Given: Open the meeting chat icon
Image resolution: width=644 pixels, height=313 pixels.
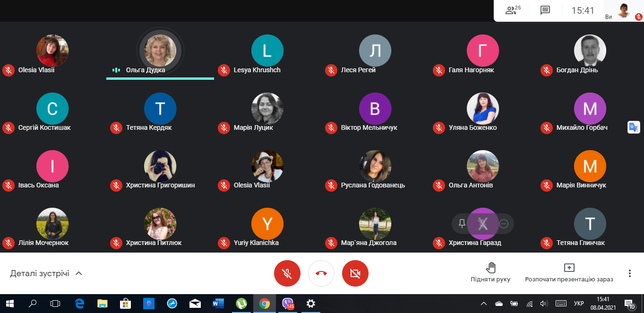Looking at the screenshot, I should 545,10.
